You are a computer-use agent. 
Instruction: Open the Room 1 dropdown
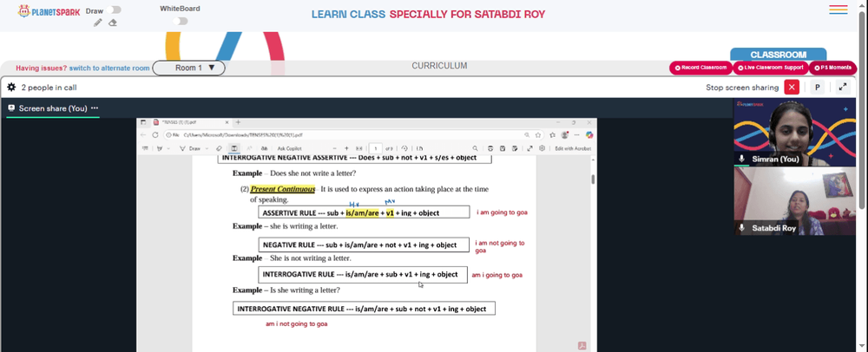(188, 68)
